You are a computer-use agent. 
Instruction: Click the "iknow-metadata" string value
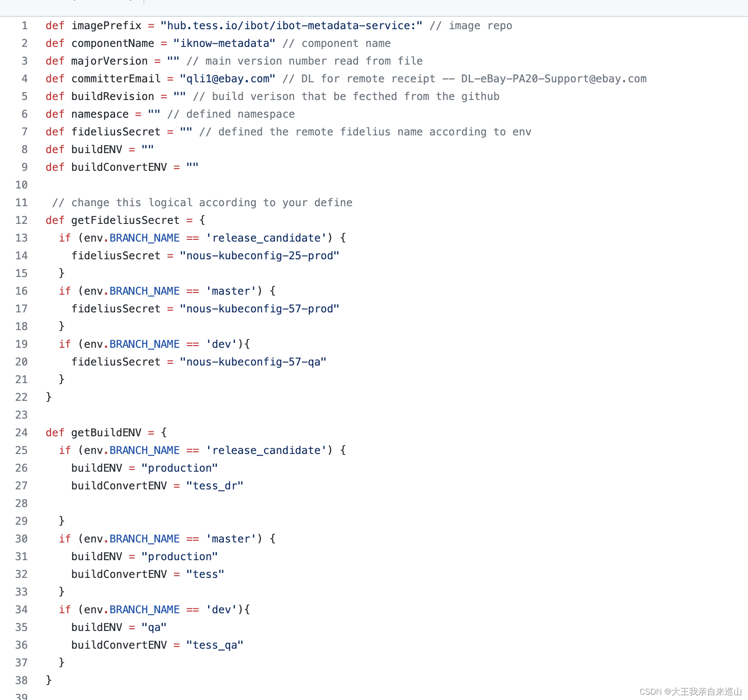click(x=224, y=43)
